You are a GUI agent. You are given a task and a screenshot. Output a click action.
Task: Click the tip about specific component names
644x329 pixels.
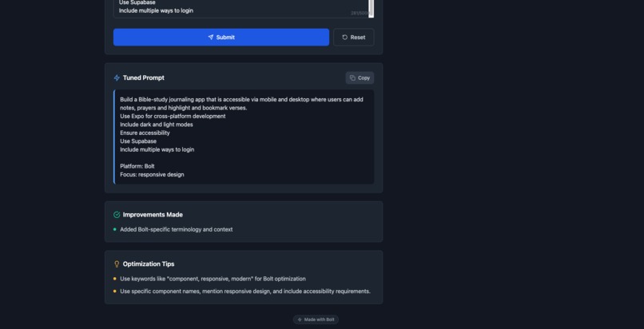click(245, 291)
